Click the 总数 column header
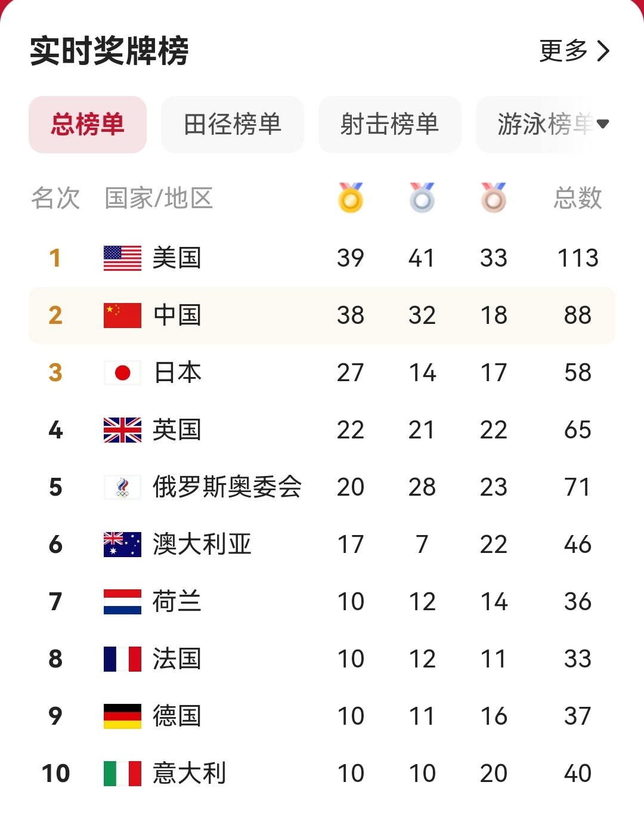644x816 pixels. [x=578, y=198]
